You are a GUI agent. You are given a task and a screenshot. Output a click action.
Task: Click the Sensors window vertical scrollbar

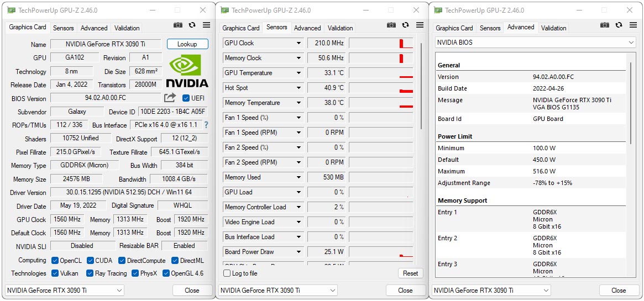(421, 86)
